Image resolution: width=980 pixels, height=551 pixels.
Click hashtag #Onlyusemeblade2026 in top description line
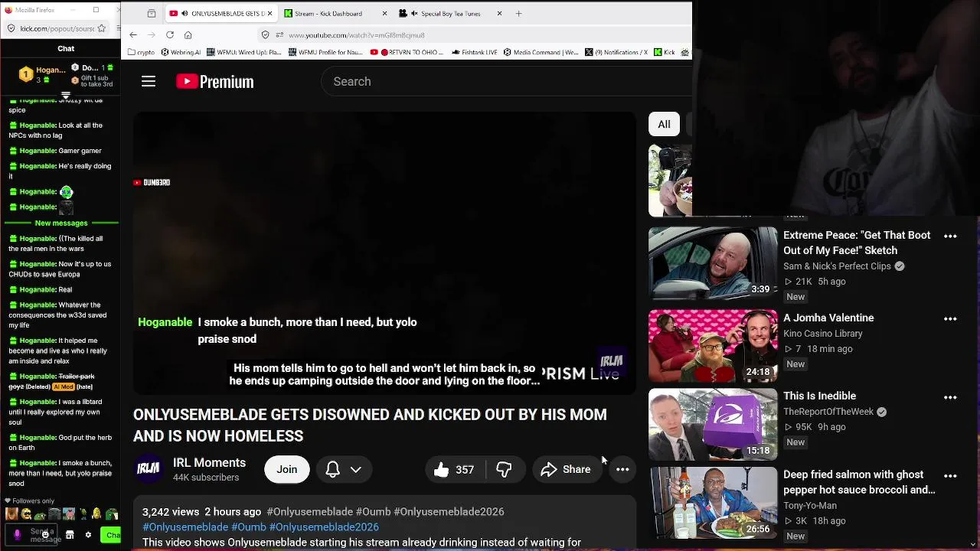coord(449,512)
